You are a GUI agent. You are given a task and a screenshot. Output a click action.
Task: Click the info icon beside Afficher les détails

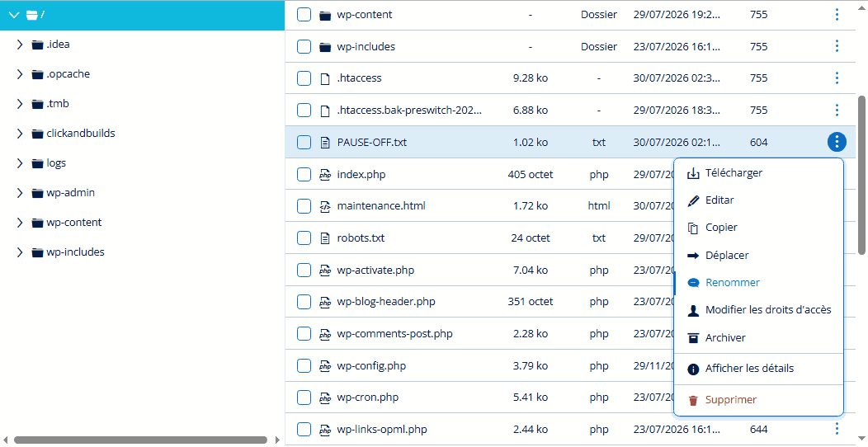tap(693, 369)
